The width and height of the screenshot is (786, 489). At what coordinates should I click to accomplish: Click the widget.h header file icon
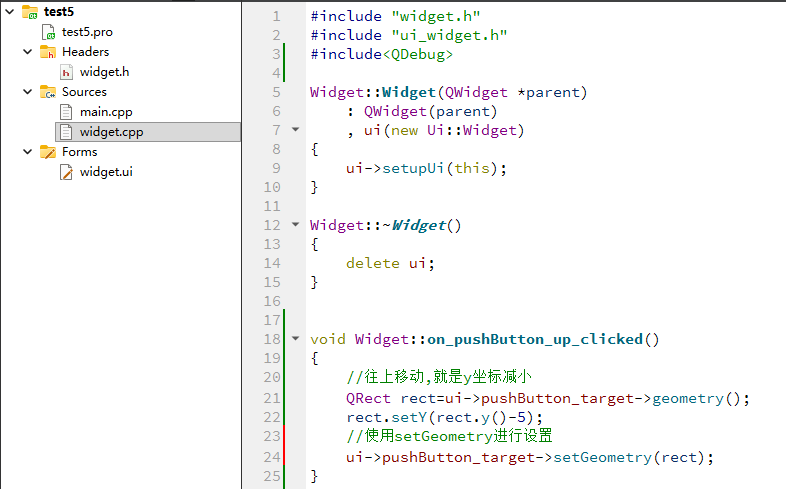(66, 72)
